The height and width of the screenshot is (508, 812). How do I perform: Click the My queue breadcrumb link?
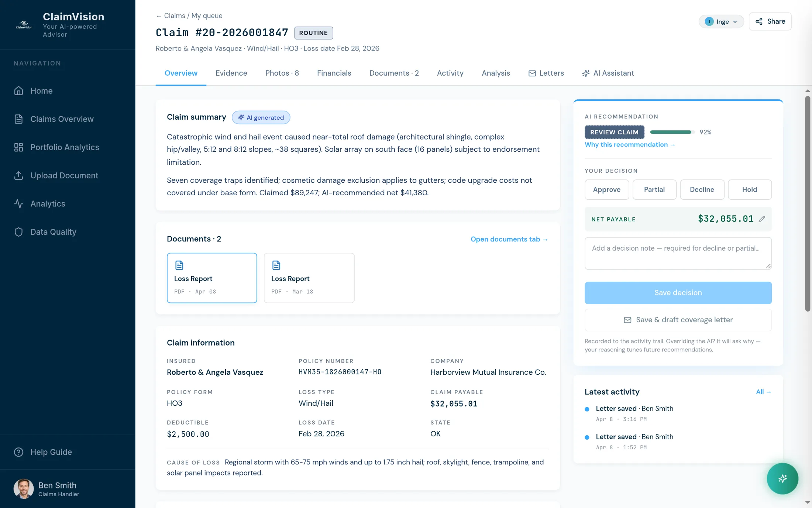[207, 16]
